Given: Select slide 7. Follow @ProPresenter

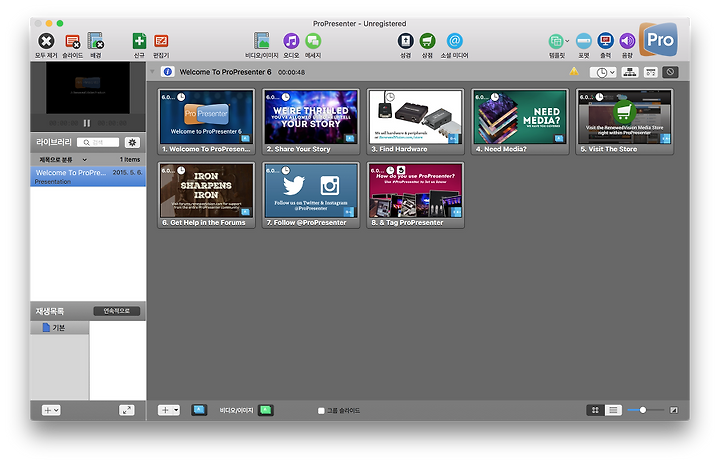Looking at the screenshot, I should 311,195.
